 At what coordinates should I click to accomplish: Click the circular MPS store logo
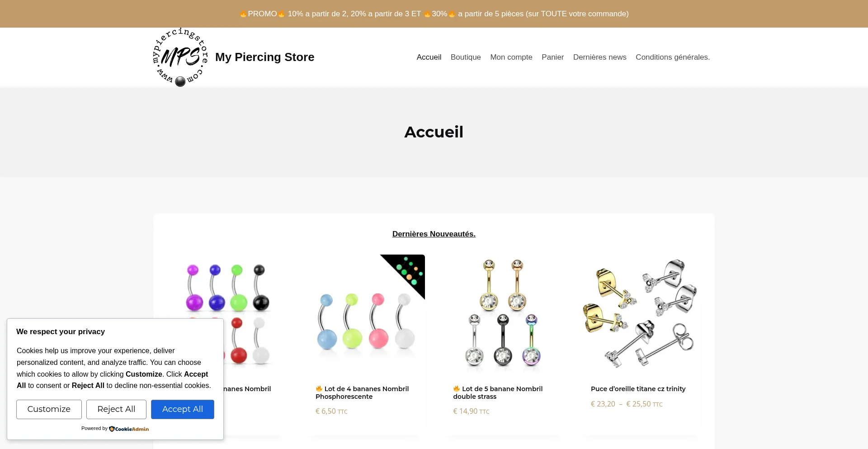tap(180, 57)
